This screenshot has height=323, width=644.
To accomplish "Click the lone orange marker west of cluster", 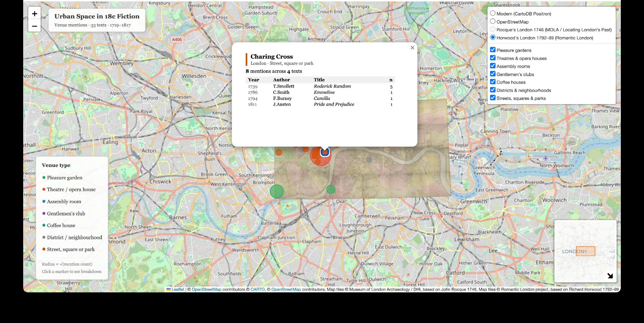I will pyautogui.click(x=279, y=152).
